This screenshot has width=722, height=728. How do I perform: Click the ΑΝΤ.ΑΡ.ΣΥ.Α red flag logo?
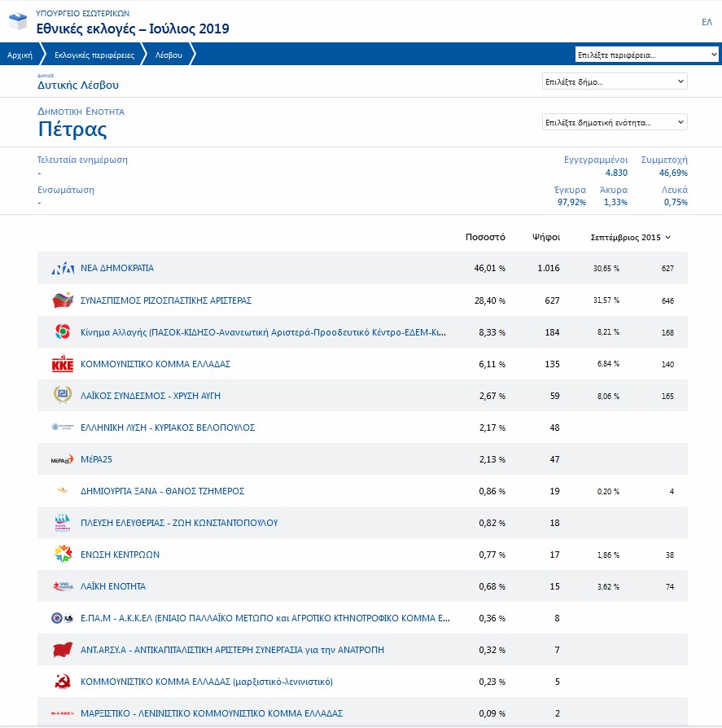pos(63,650)
